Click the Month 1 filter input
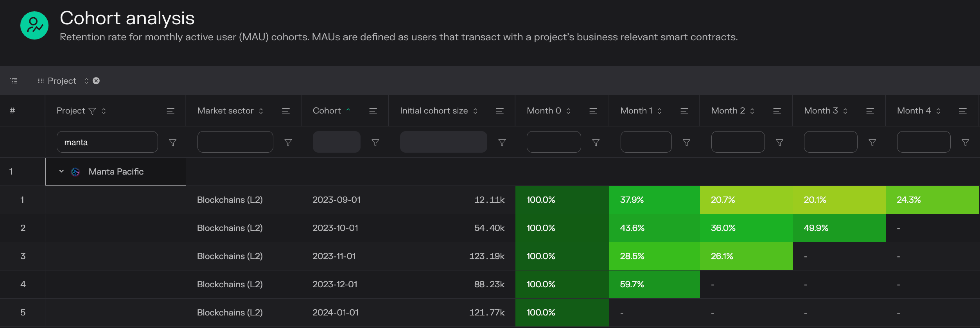The width and height of the screenshot is (980, 328). tap(646, 142)
